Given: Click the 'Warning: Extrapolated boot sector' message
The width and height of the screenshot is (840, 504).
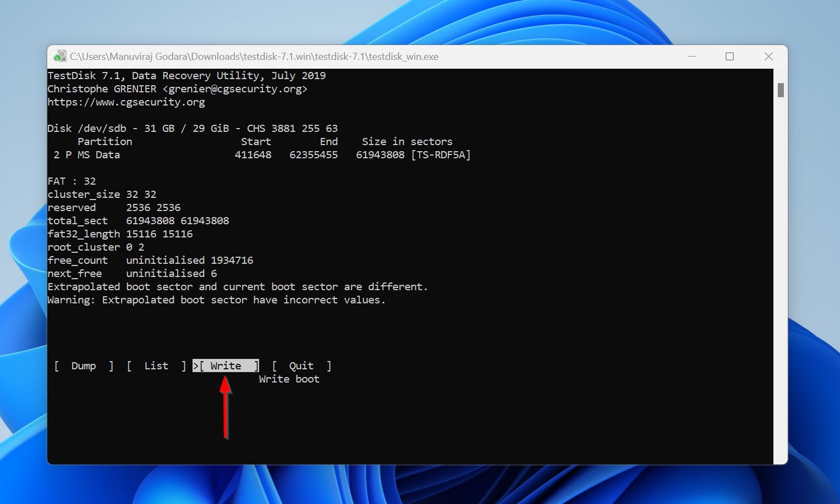Looking at the screenshot, I should pyautogui.click(x=217, y=300).
